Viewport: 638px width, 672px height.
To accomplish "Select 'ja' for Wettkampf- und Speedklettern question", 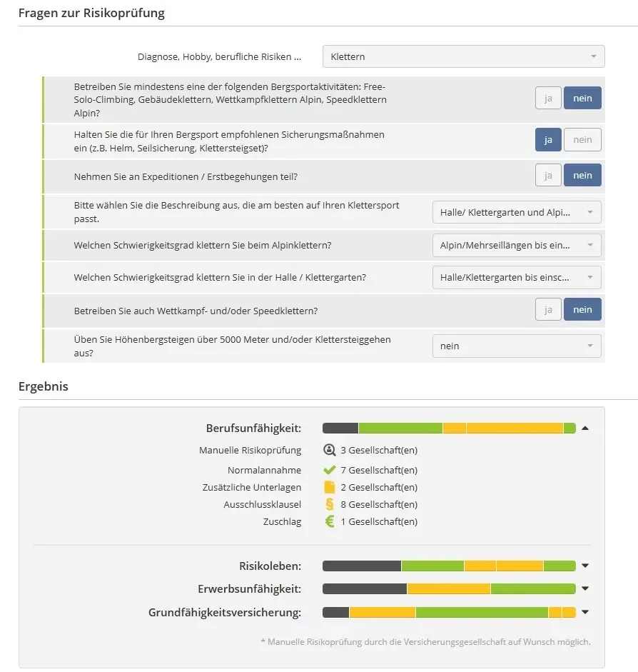I will coord(548,310).
